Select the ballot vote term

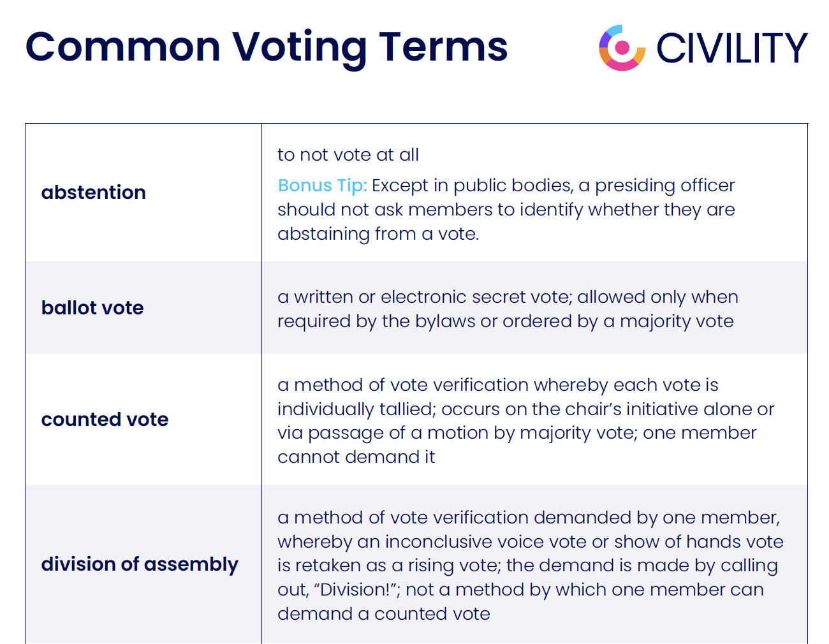92,308
